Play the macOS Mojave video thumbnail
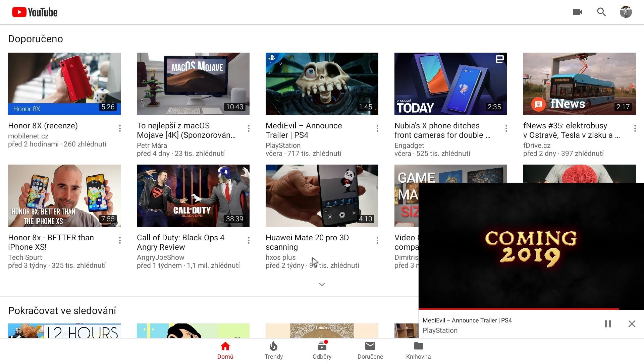 pos(193,84)
